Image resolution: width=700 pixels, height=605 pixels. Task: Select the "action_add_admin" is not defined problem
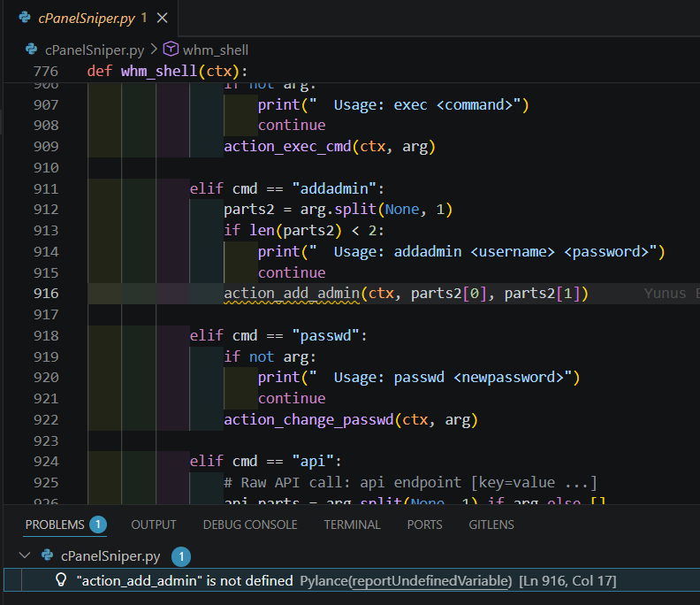[x=352, y=580]
